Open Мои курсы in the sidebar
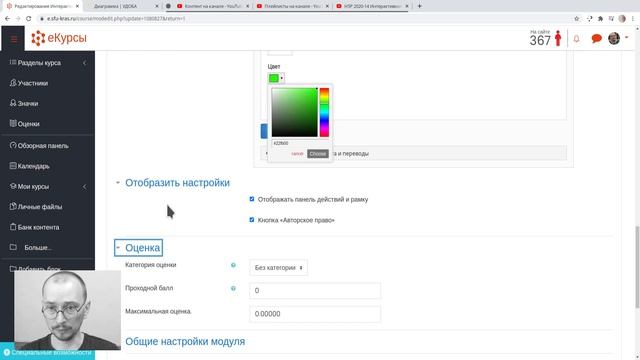The width and height of the screenshot is (640, 360). coord(33,187)
